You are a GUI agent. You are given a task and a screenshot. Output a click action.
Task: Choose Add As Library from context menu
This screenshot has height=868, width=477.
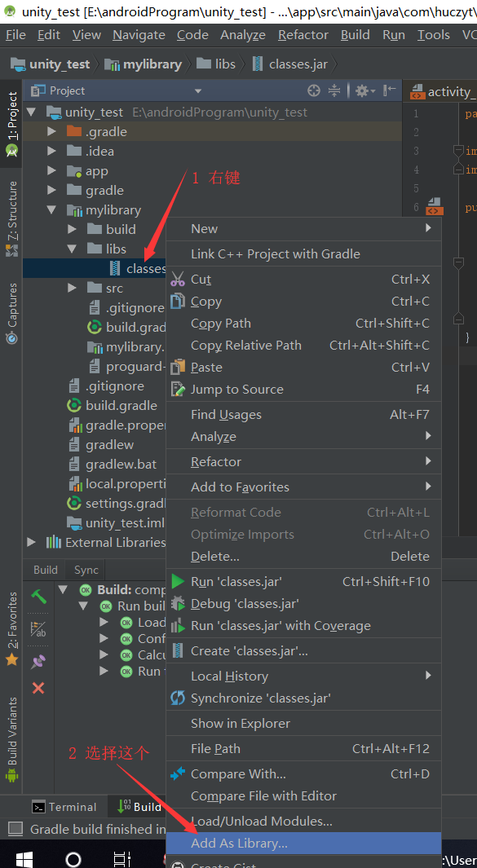pyautogui.click(x=303, y=843)
